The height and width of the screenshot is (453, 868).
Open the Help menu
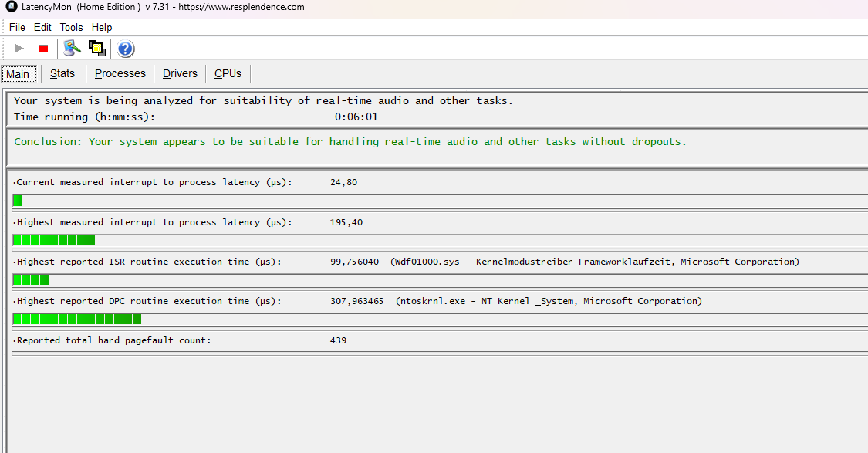pyautogui.click(x=102, y=27)
